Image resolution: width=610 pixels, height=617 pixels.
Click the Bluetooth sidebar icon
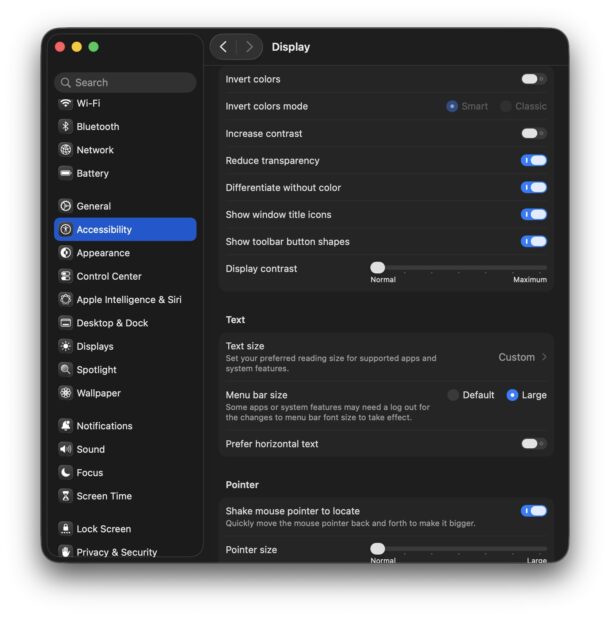[x=66, y=126]
